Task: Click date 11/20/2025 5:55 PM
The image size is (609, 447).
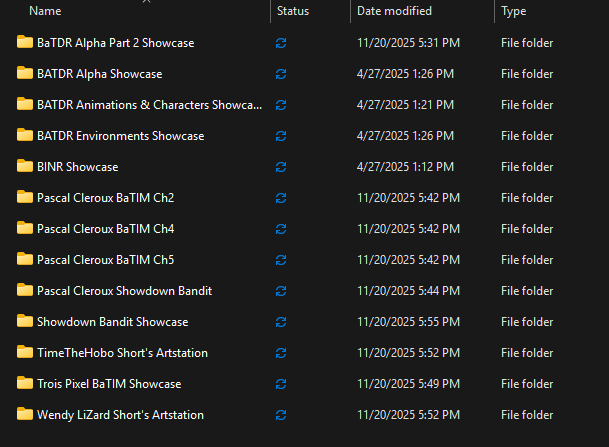Action: click(x=408, y=322)
